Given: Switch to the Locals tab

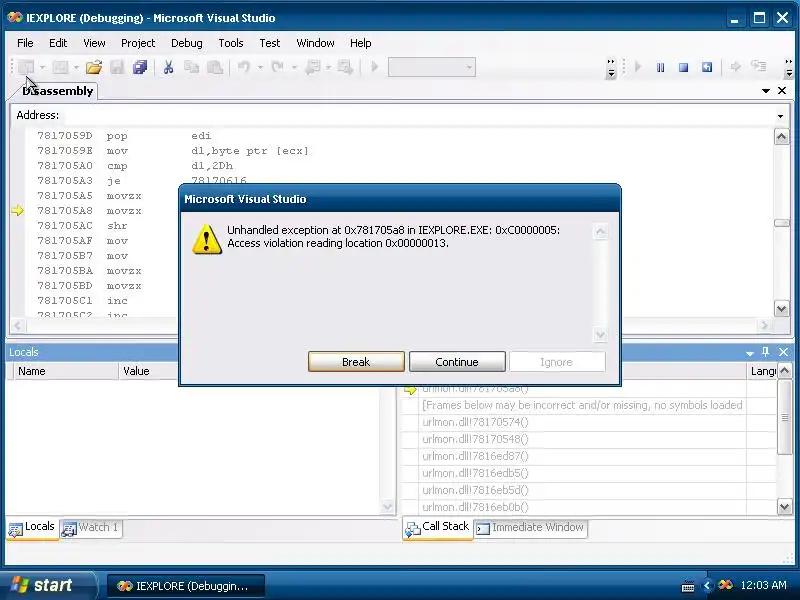Looking at the screenshot, I should pyautogui.click(x=33, y=528).
